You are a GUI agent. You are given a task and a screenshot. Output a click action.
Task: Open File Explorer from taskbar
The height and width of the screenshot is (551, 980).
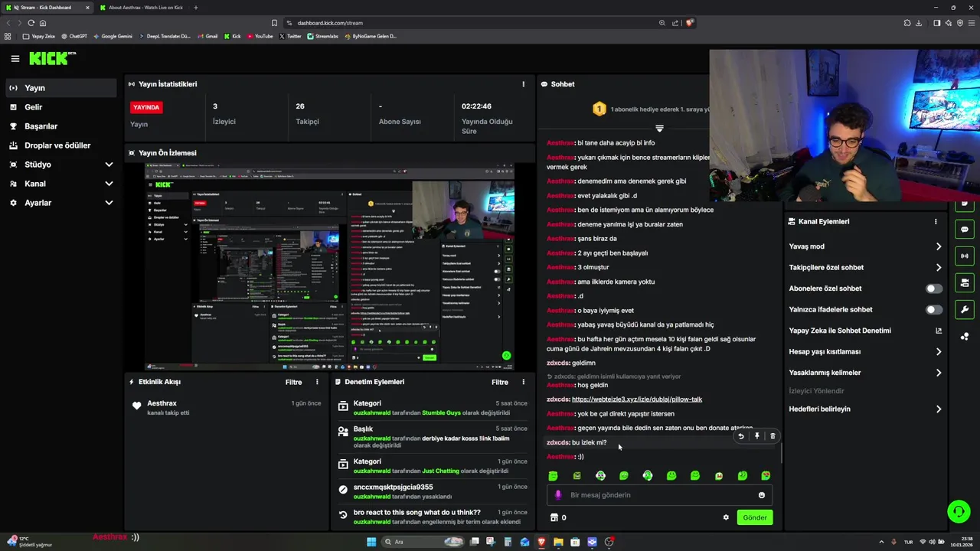pyautogui.click(x=558, y=542)
